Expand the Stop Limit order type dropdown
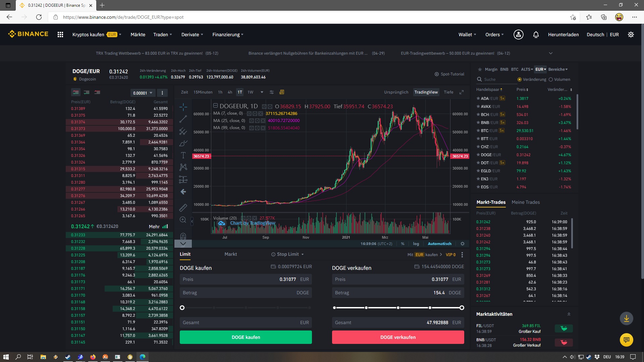Screen dimensions: 644x362 tap(287, 254)
